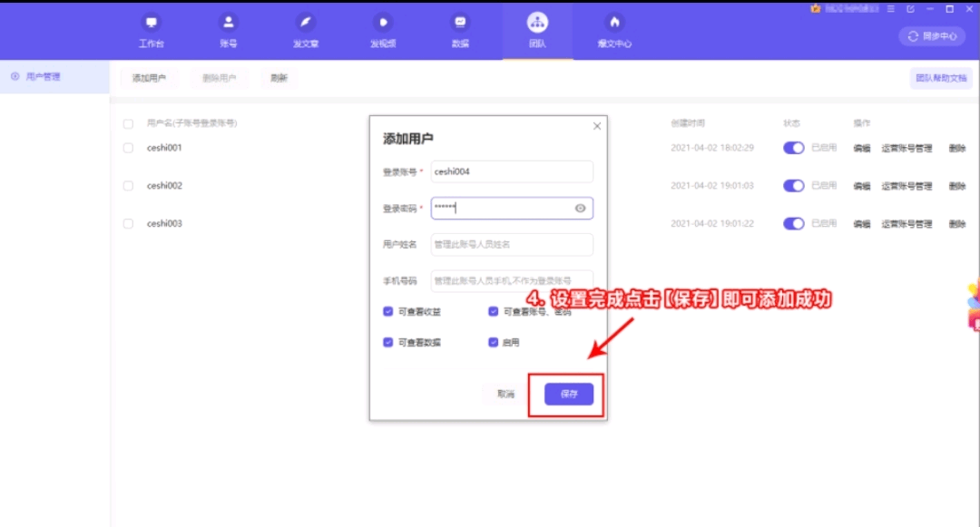
Task: Open the 爆文中心 flame icon
Action: 614,23
